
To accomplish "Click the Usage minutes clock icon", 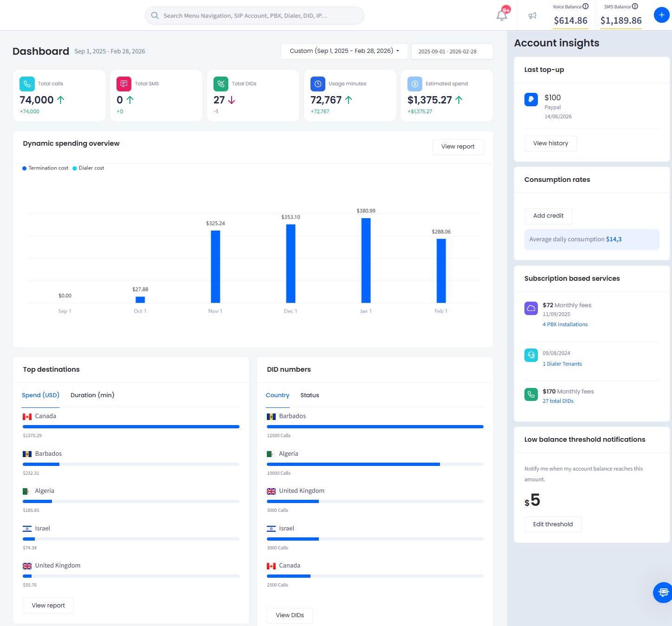I will coord(318,84).
